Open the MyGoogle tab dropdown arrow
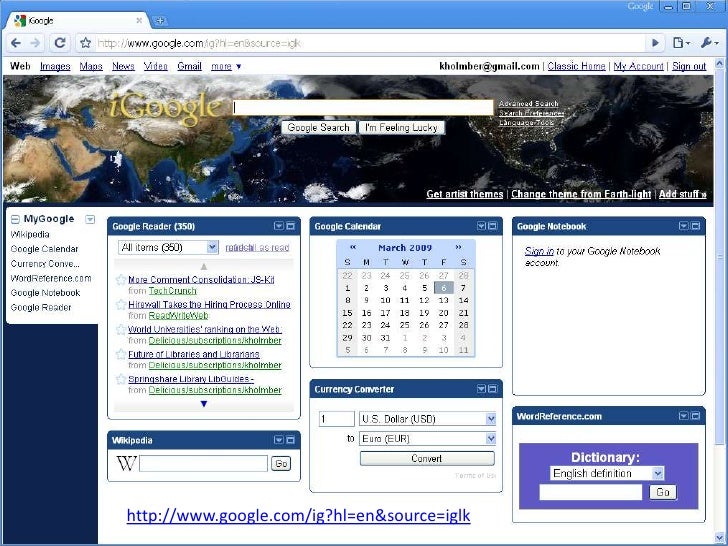The image size is (728, 546). pyautogui.click(x=90, y=219)
